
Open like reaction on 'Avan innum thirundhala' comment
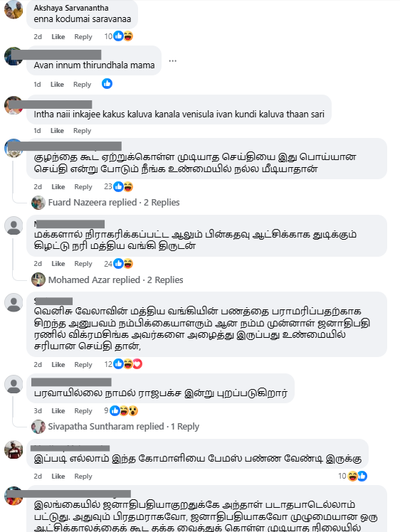click(107, 84)
